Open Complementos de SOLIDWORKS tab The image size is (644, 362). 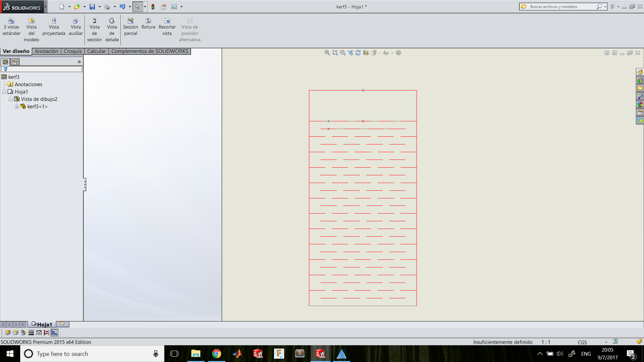pyautogui.click(x=150, y=51)
